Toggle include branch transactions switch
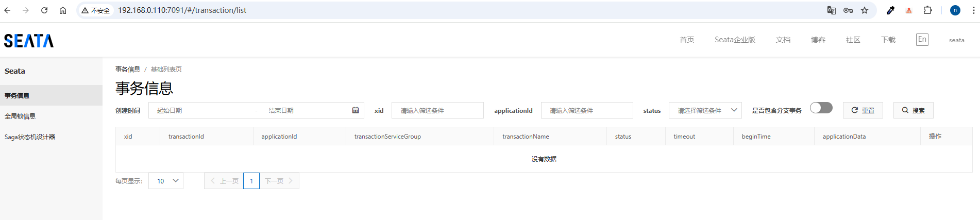Viewport: 980px width, 220px height. pyautogui.click(x=821, y=108)
